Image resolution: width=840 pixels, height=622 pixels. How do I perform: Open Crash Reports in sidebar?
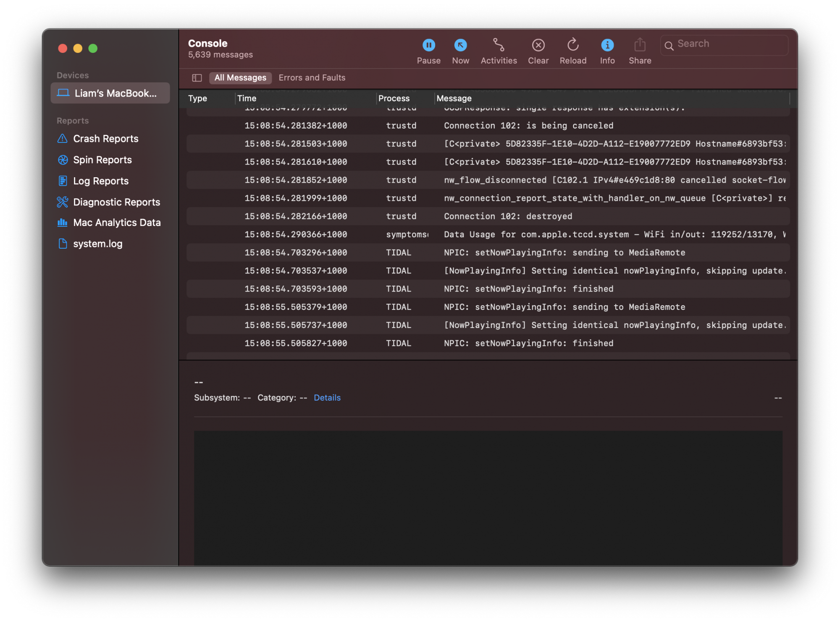[x=105, y=139]
